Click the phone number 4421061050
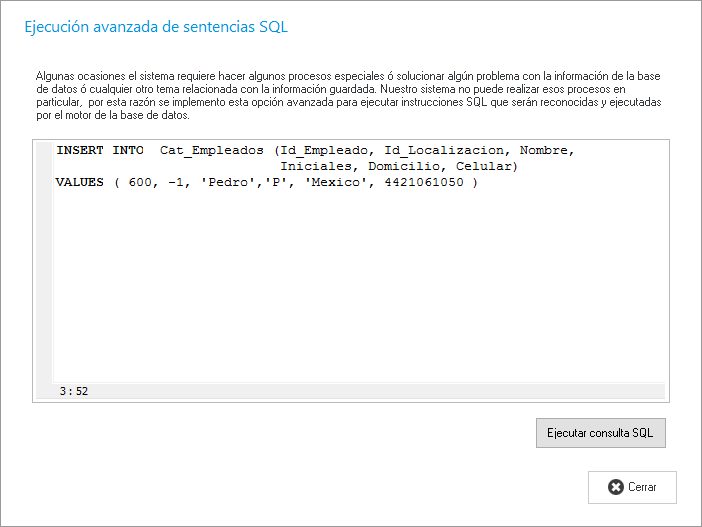 (424, 183)
